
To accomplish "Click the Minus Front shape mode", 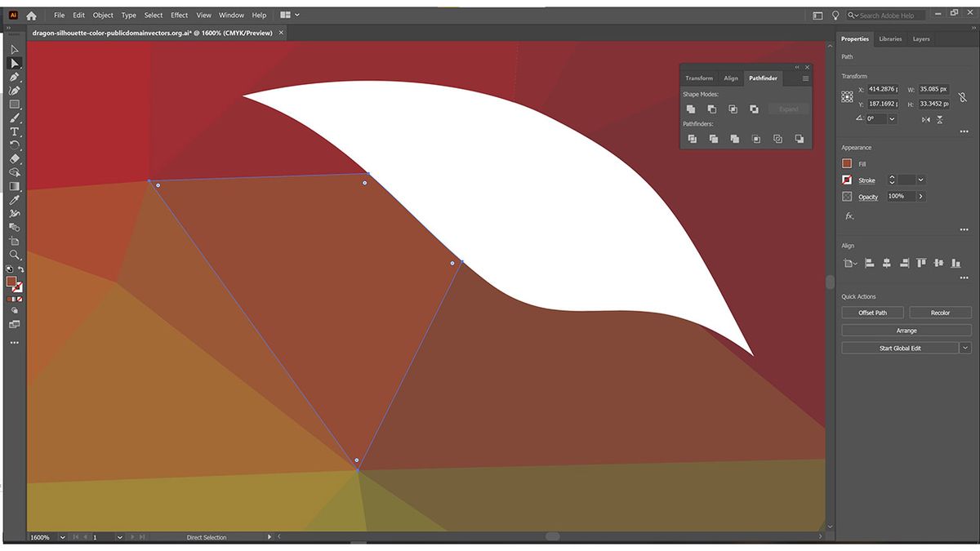I will point(711,109).
